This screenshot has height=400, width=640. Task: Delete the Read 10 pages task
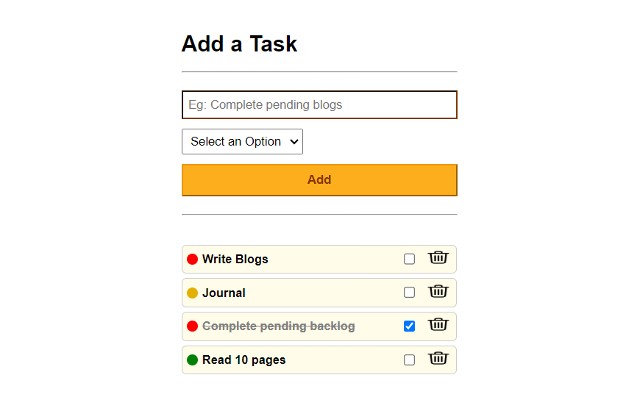tap(438, 359)
